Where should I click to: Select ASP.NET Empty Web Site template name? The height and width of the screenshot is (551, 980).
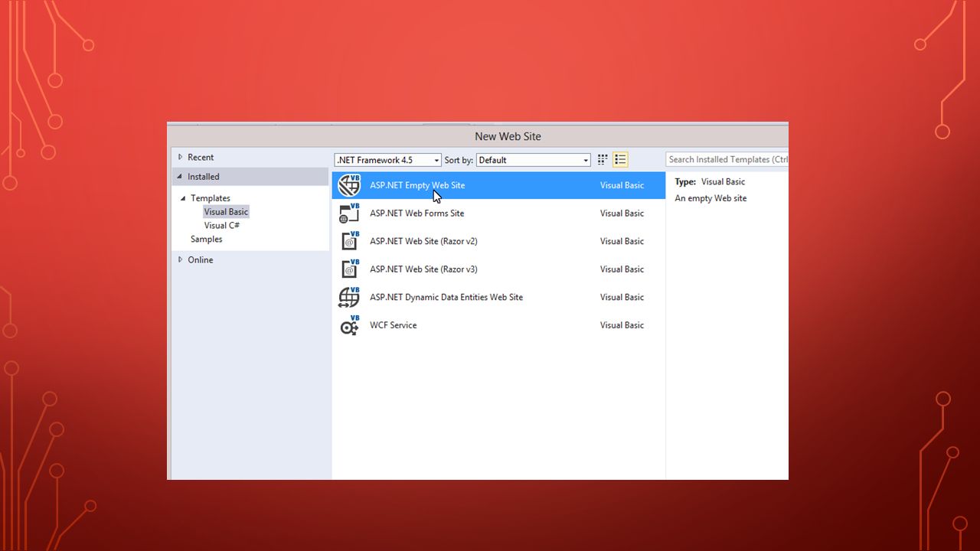(417, 185)
